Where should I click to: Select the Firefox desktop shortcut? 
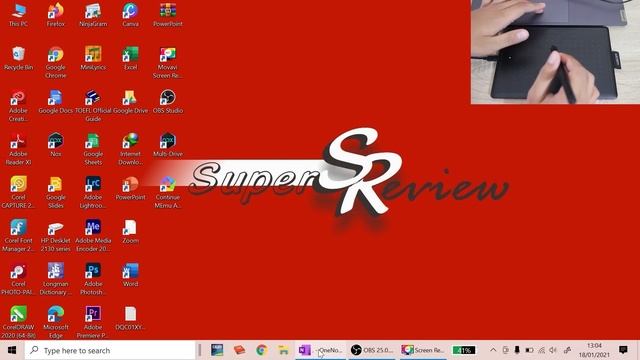click(x=56, y=15)
